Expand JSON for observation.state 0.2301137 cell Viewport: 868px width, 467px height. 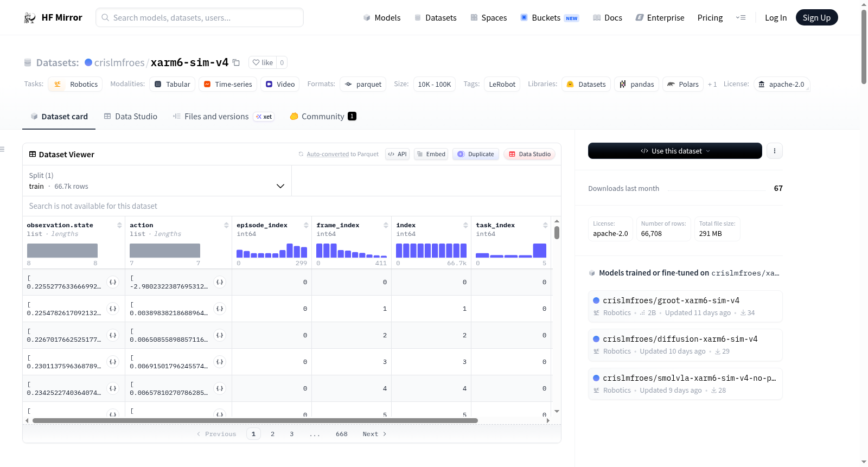[113, 362]
